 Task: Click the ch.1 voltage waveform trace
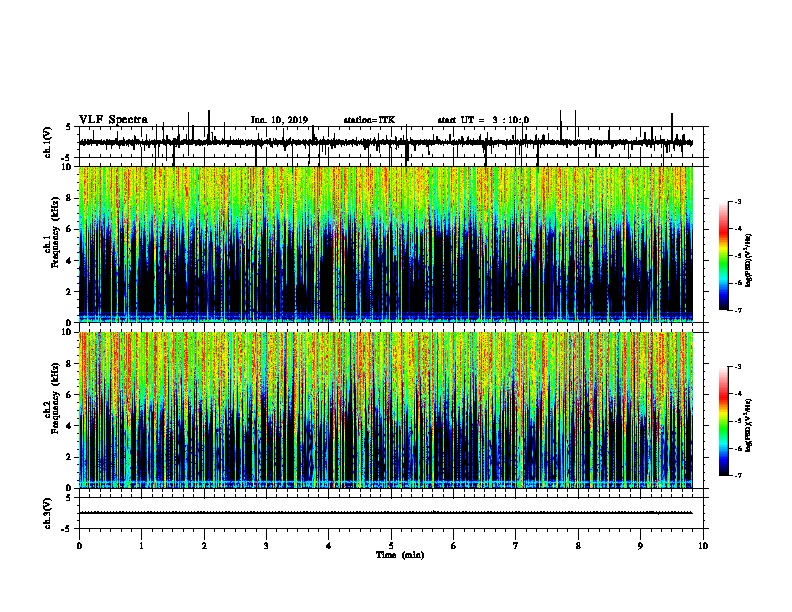[386, 142]
